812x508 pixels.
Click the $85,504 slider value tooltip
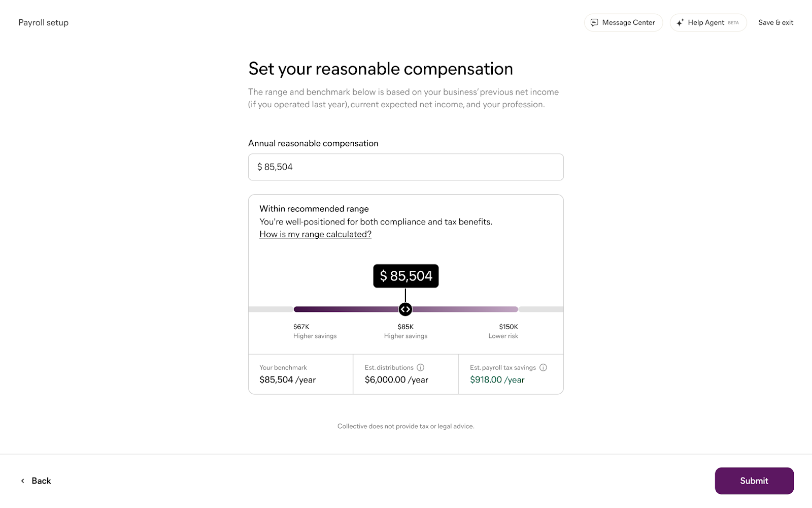405,276
